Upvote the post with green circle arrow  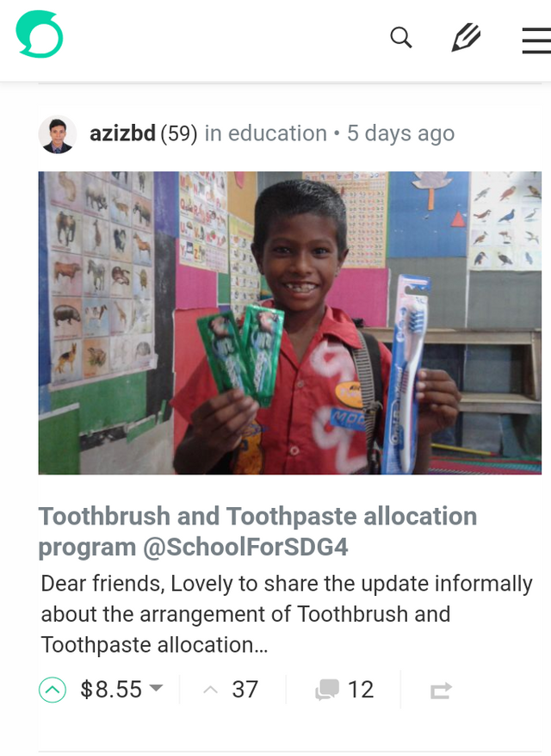[x=52, y=690]
